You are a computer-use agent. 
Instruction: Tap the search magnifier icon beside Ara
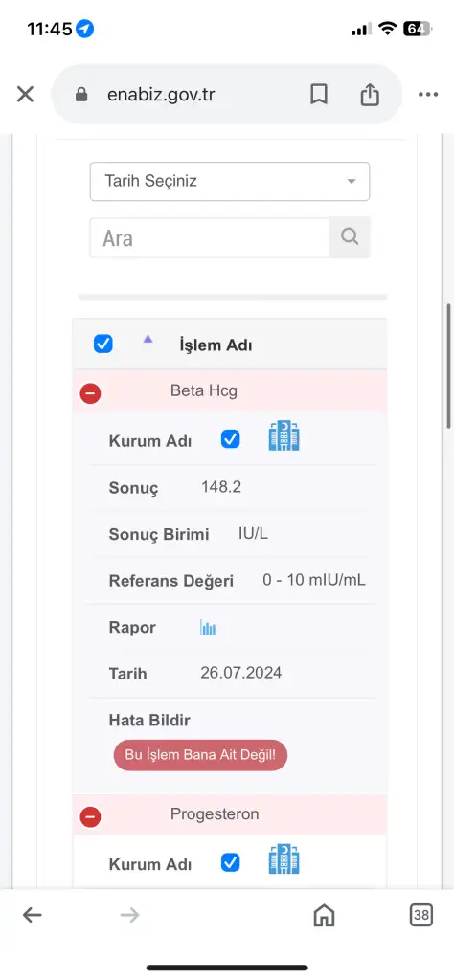pos(350,237)
